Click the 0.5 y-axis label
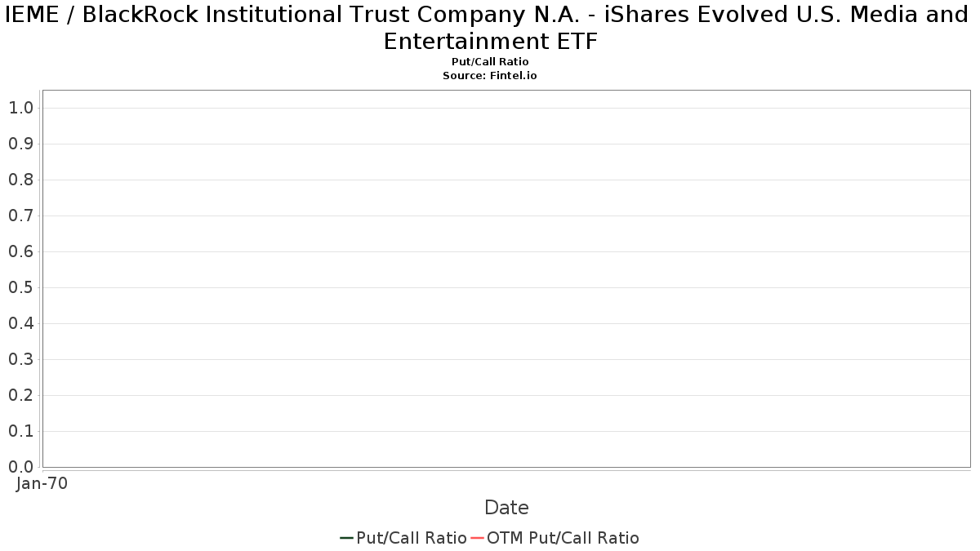980x551 pixels. click(21, 287)
